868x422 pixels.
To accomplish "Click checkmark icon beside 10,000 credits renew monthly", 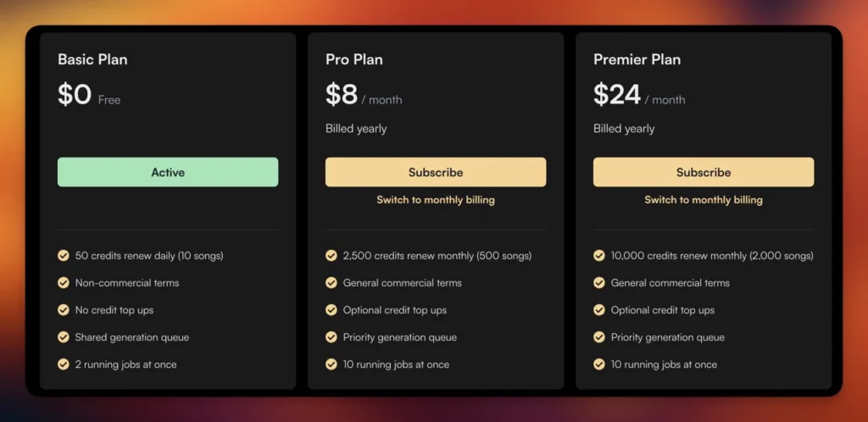I will (x=599, y=255).
